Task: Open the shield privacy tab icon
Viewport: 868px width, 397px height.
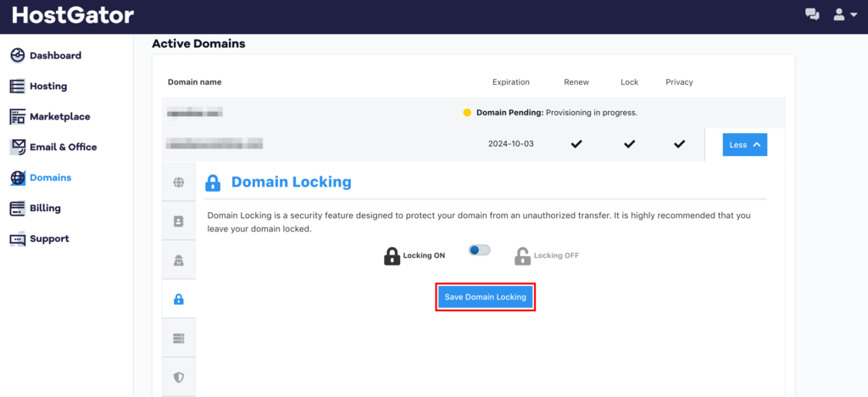Action: [x=179, y=377]
